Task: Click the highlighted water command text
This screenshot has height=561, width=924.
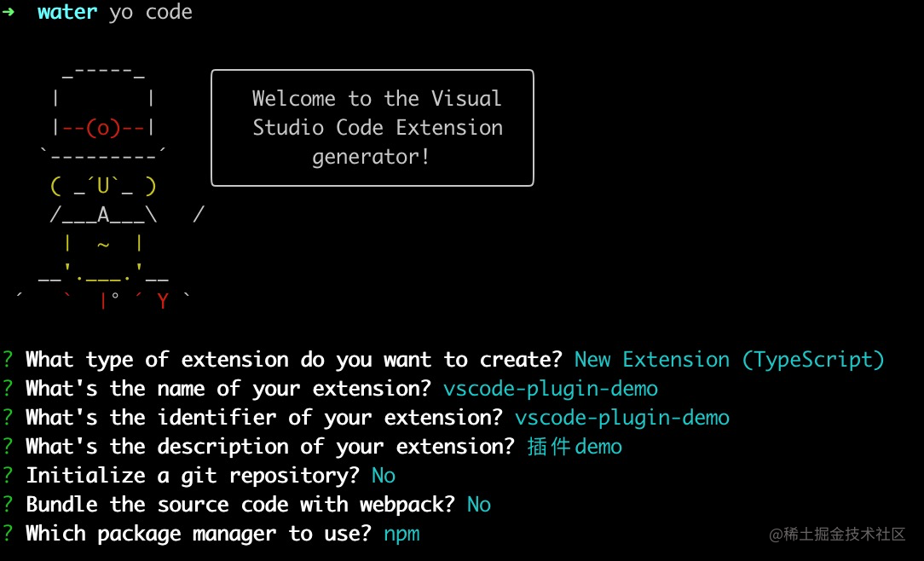Action: click(x=67, y=12)
